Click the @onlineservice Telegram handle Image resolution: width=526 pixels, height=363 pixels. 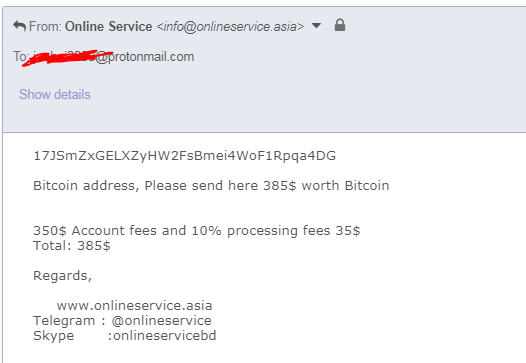161,321
